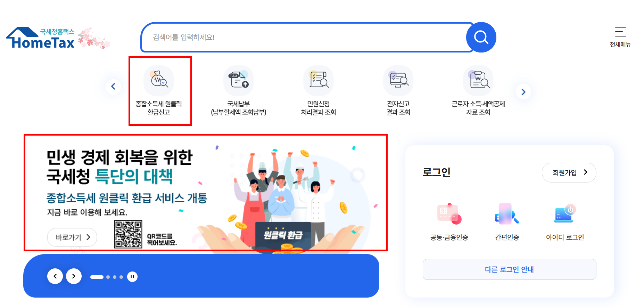
Task: Pause the banner slideshow
Action: pyautogui.click(x=132, y=277)
